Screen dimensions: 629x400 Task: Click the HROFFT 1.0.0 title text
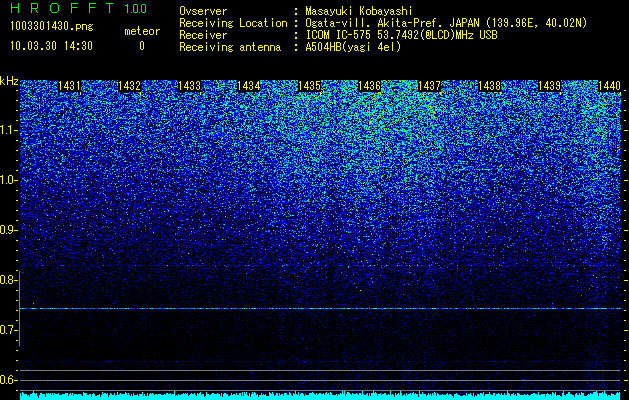[x=79, y=8]
